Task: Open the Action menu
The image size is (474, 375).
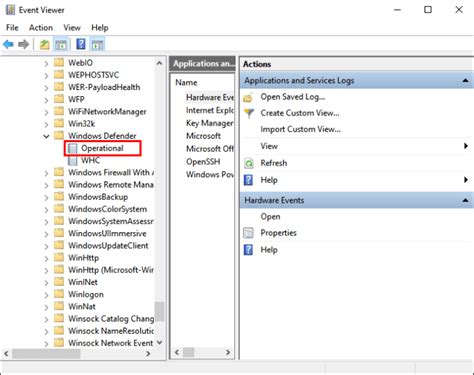Action: (x=41, y=28)
